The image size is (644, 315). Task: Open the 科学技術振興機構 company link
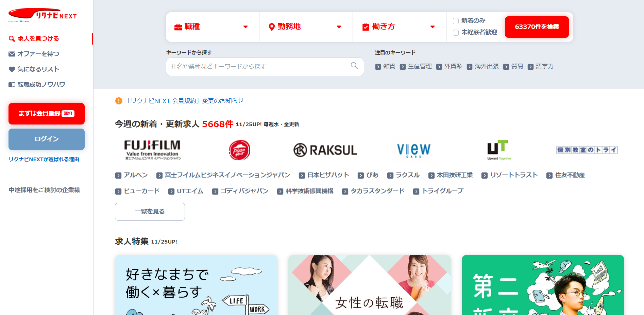pos(309,191)
